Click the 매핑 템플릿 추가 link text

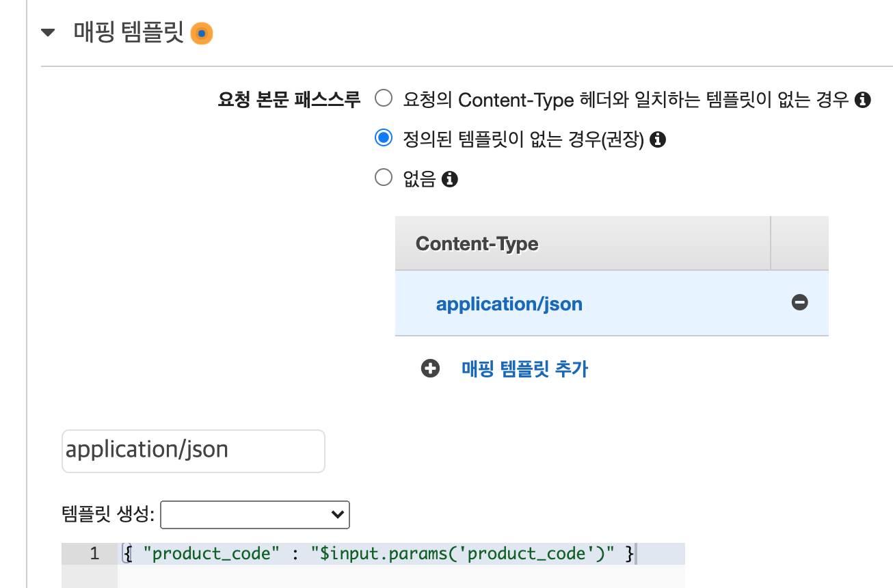[524, 369]
